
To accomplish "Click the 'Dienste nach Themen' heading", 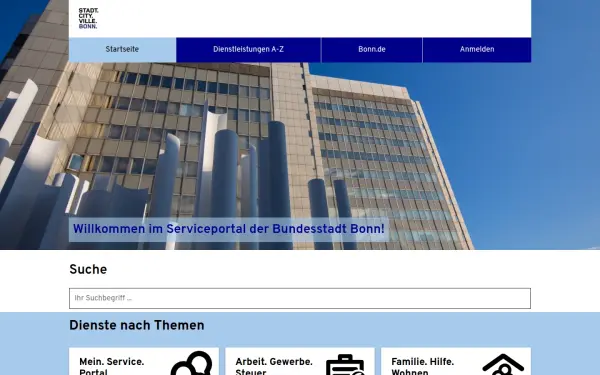I will point(137,325).
